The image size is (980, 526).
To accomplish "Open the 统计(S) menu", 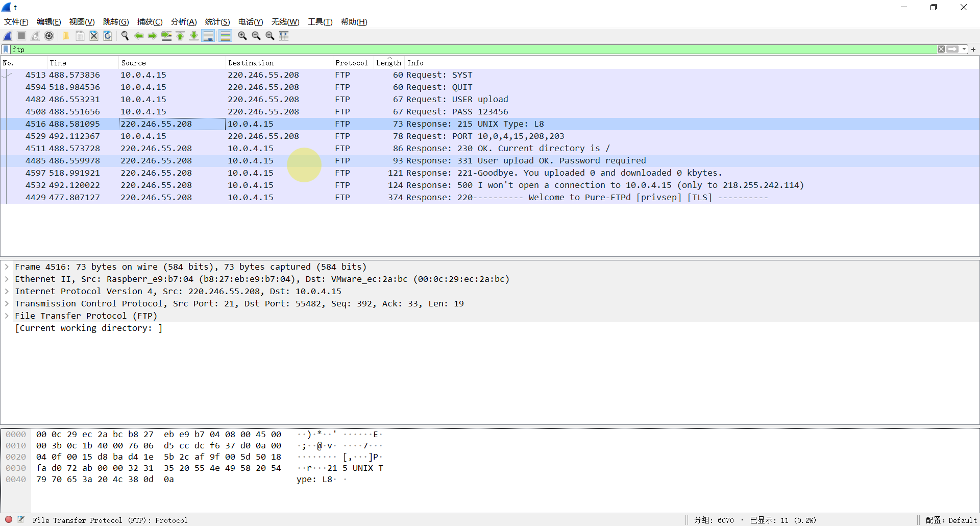I will (217, 21).
